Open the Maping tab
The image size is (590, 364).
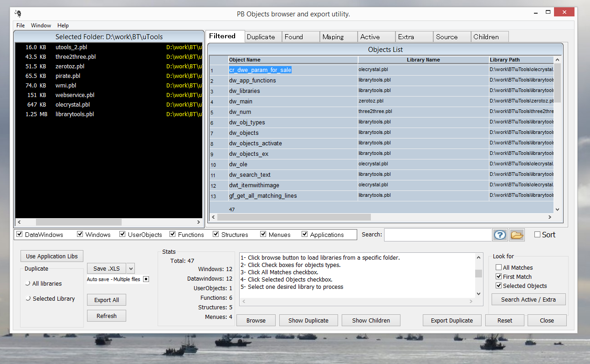(x=339, y=37)
